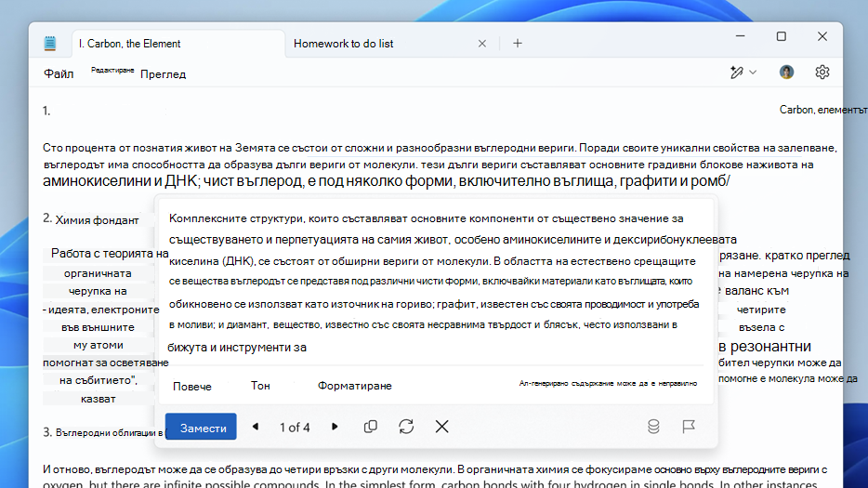Dismiss the rewrite popup with the X
The image size is (868, 488).
tap(441, 427)
